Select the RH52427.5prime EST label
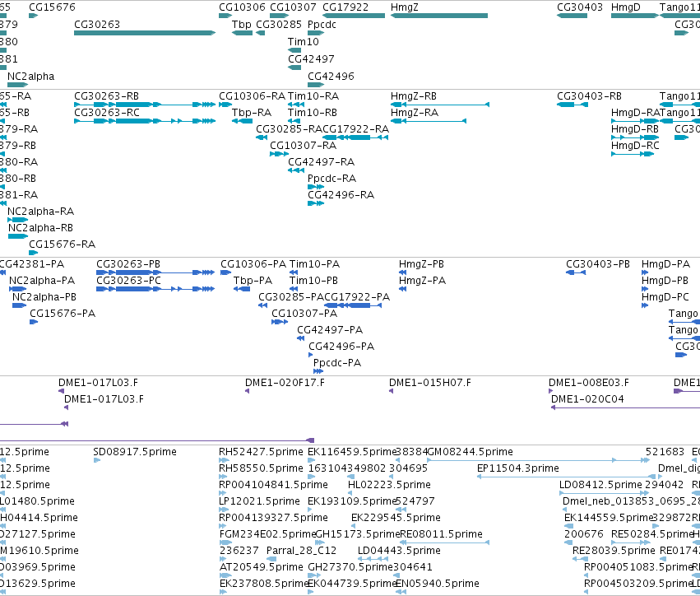 [x=261, y=452]
